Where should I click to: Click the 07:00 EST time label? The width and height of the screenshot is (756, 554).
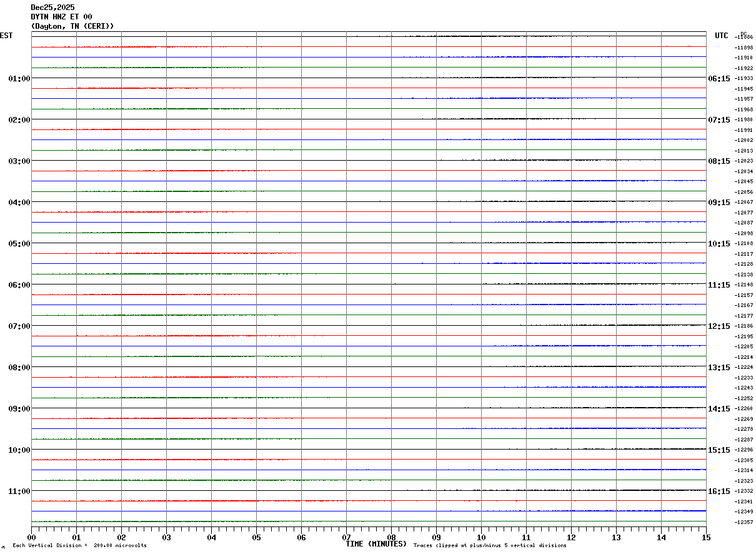(x=19, y=326)
